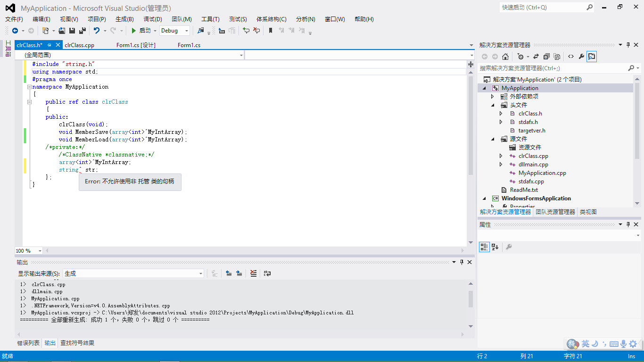Click the New Project toolbar icon
Viewport: 644px width, 362px height.
(46, 31)
